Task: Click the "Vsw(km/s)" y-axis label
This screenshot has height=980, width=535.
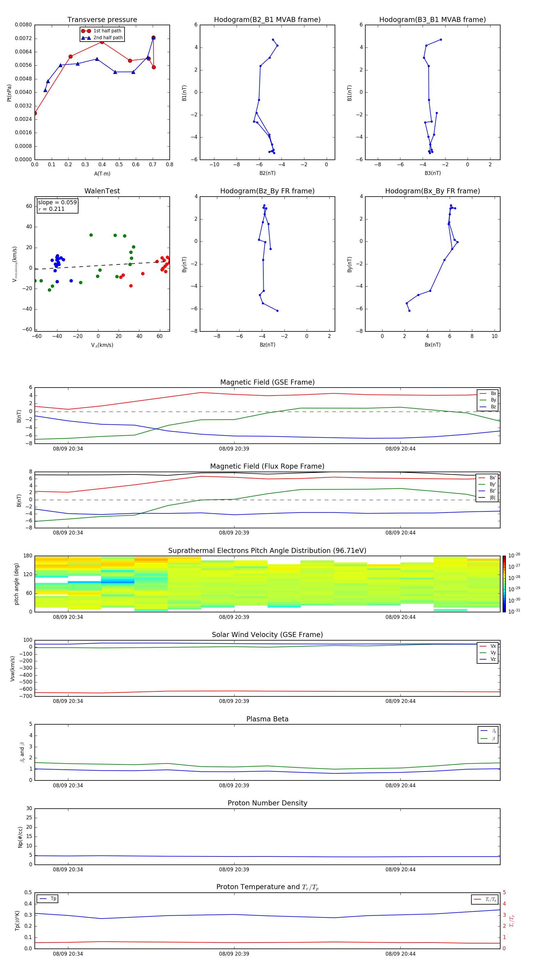Action: tap(12, 668)
